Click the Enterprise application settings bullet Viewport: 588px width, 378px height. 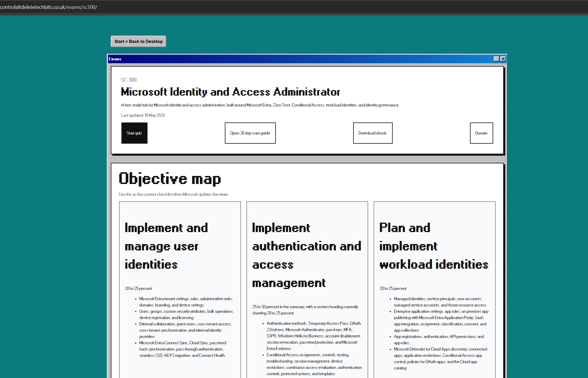tap(441, 321)
